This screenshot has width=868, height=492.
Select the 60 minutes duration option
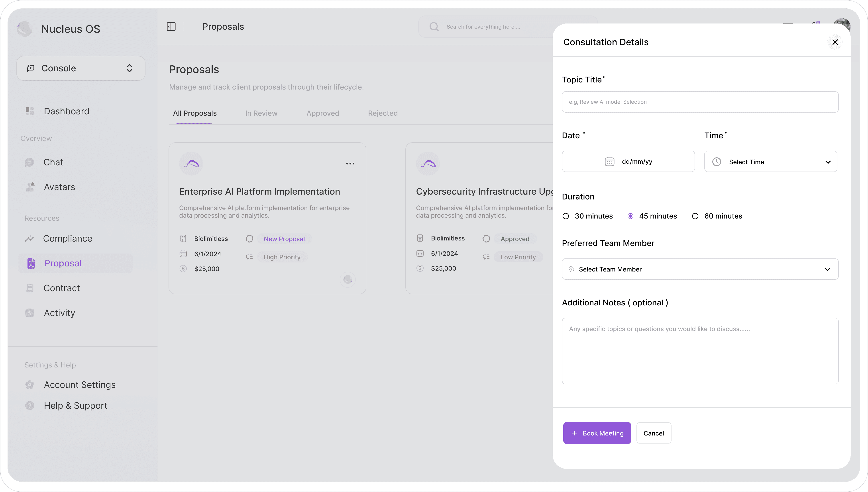(x=695, y=216)
